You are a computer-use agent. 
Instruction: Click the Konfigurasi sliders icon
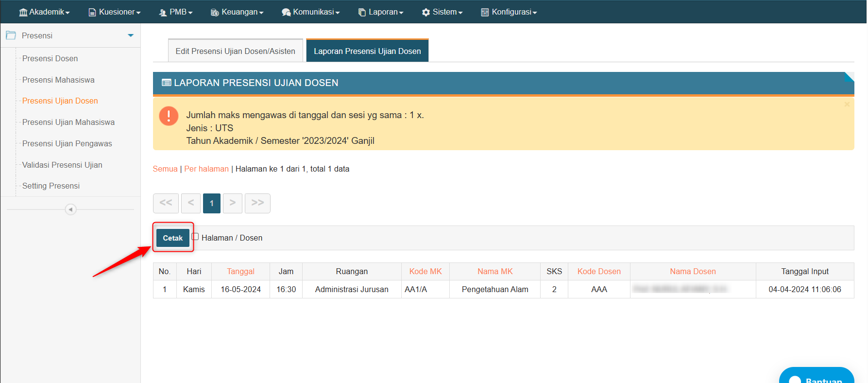485,12
